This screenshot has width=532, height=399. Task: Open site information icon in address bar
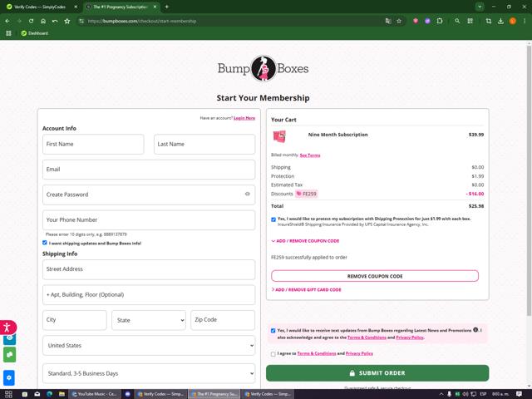81,21
